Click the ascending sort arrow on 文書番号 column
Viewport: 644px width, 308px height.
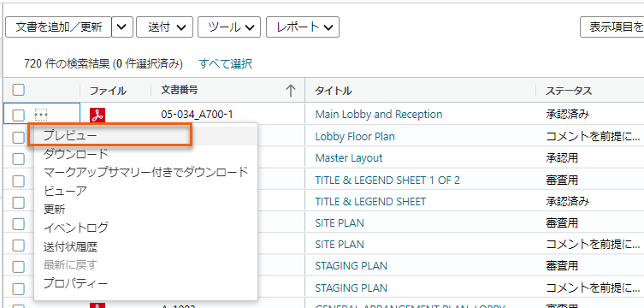[291, 91]
